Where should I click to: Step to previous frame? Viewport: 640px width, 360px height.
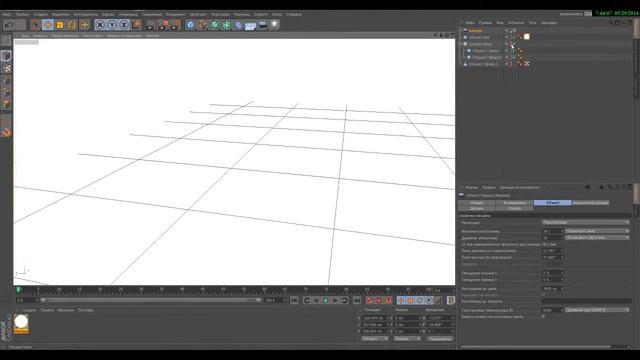pyautogui.click(x=316, y=300)
